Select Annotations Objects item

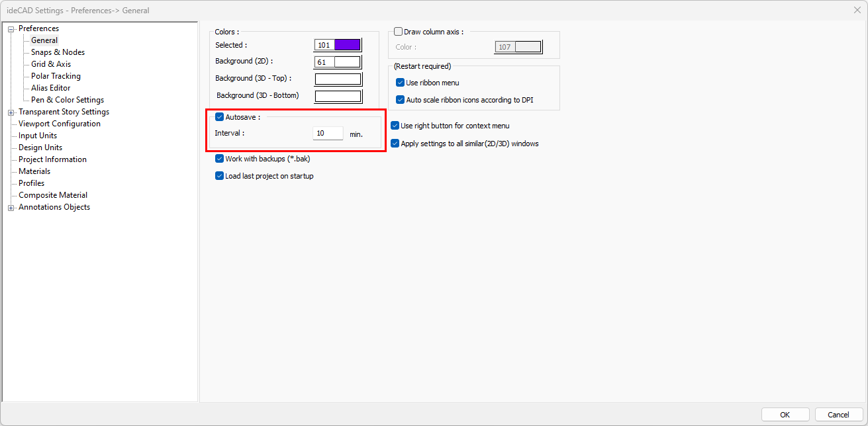pyautogui.click(x=54, y=207)
